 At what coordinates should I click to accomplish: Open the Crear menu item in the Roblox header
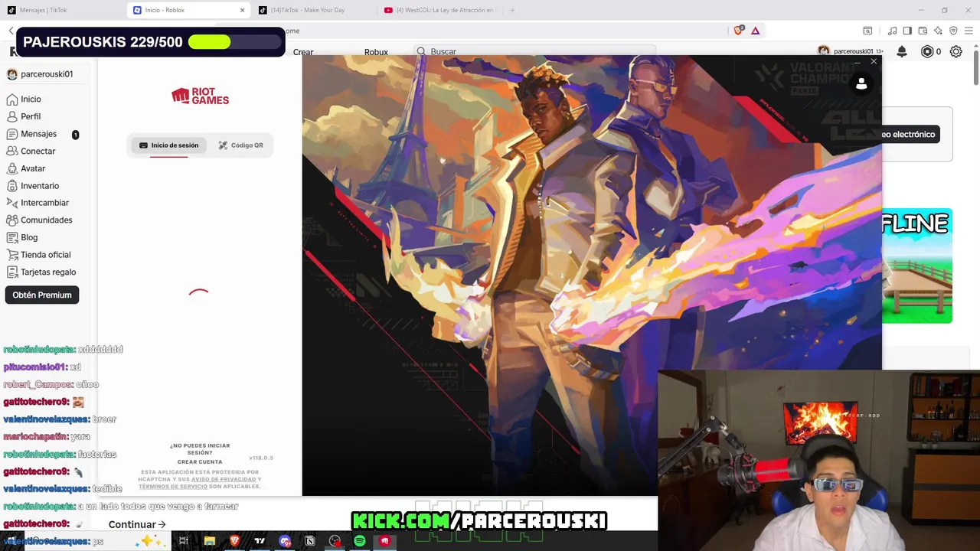tap(303, 52)
